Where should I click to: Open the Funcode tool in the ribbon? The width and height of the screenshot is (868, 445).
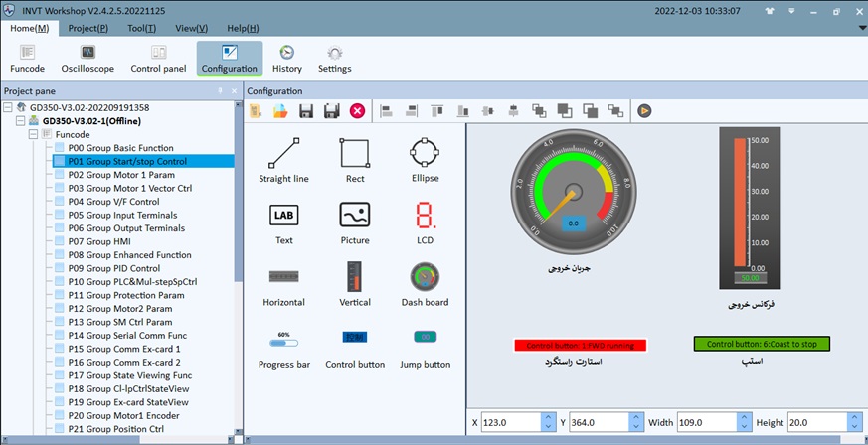27,60
